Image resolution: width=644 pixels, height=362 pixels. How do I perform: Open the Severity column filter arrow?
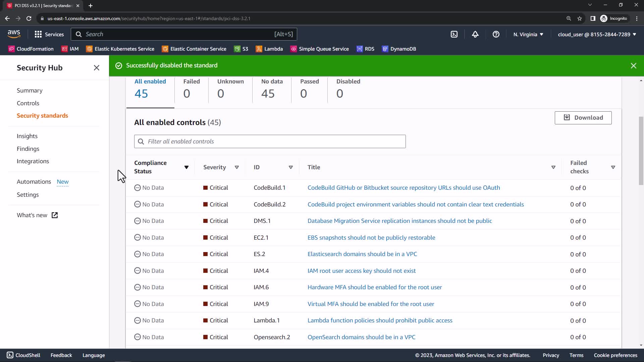coord(237,167)
